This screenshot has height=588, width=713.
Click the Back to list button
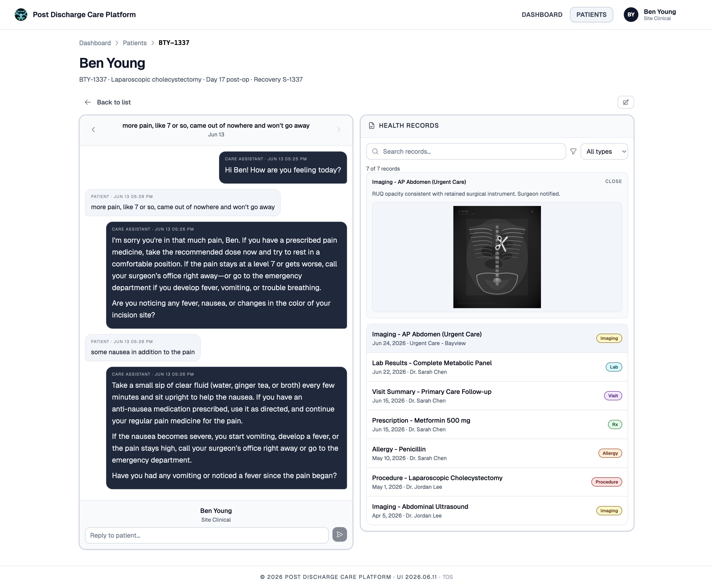pyautogui.click(x=107, y=102)
